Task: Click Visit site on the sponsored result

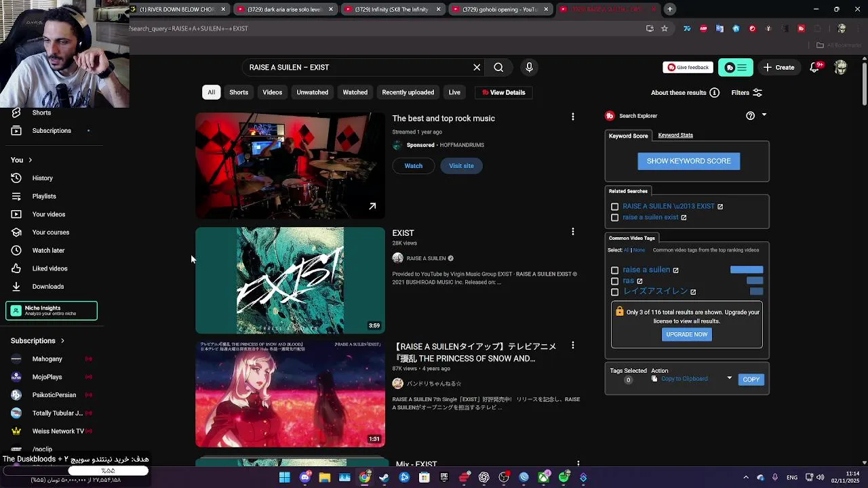Action: pos(461,166)
